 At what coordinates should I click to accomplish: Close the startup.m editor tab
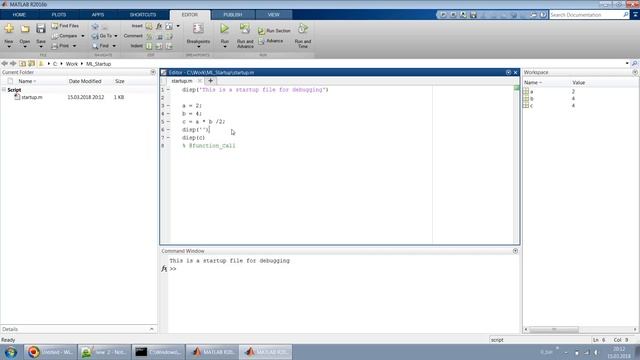coord(200,81)
